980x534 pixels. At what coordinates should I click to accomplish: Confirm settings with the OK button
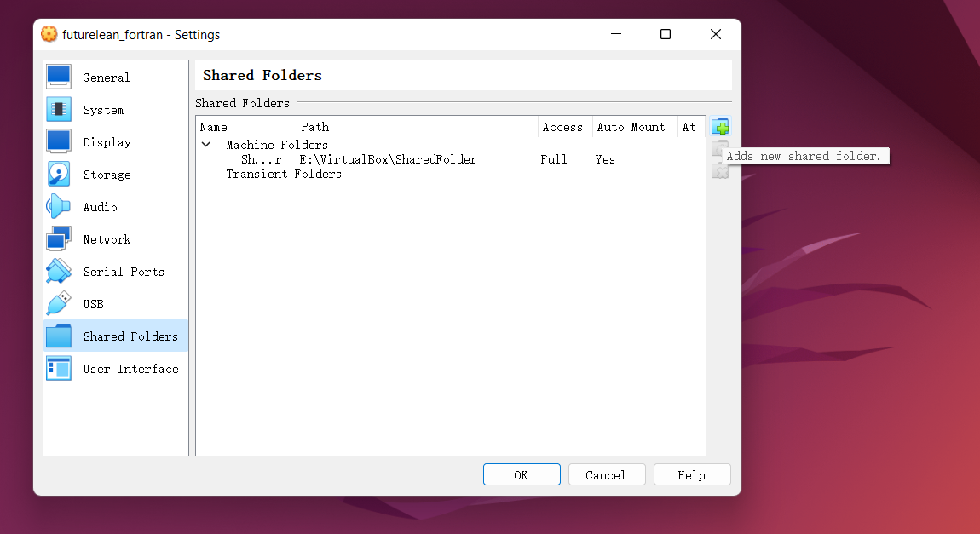521,474
